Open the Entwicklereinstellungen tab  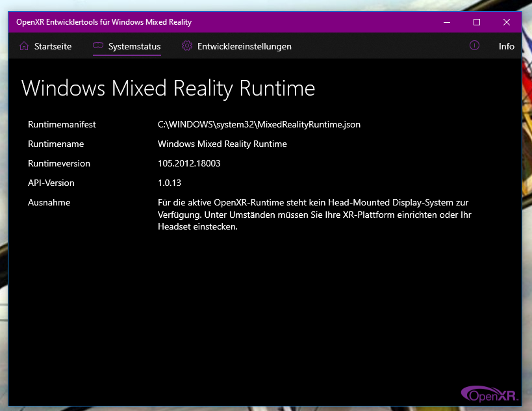pyautogui.click(x=236, y=46)
